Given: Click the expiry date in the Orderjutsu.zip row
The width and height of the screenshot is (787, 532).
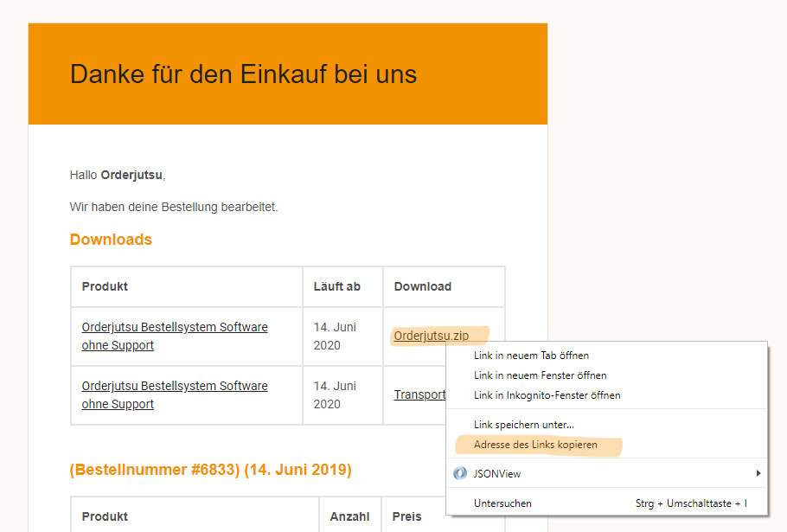Looking at the screenshot, I should tap(335, 336).
